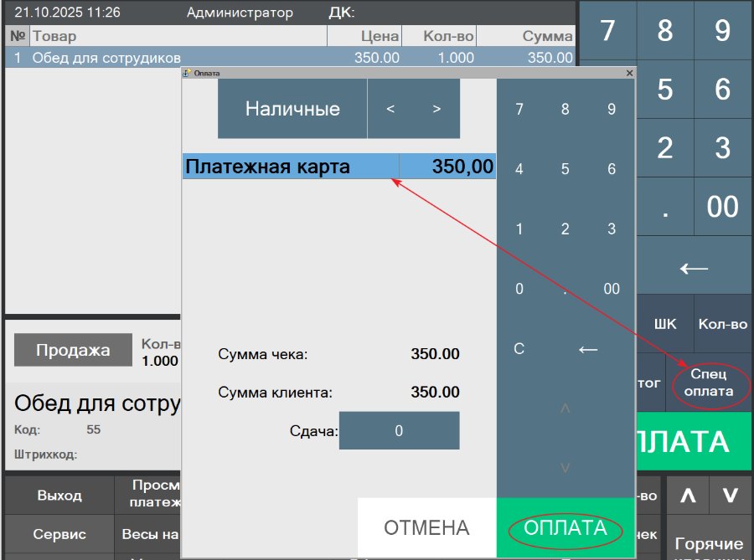Tap large 00 on main window keypad
Viewport: 754px width, 560px height.
pos(723,207)
